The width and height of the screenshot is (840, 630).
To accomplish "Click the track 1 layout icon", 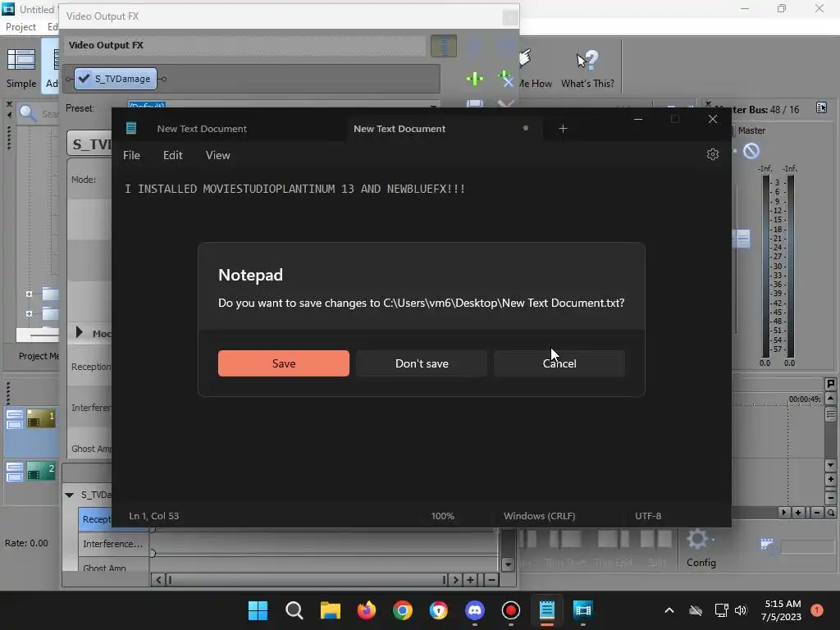I will (15, 420).
